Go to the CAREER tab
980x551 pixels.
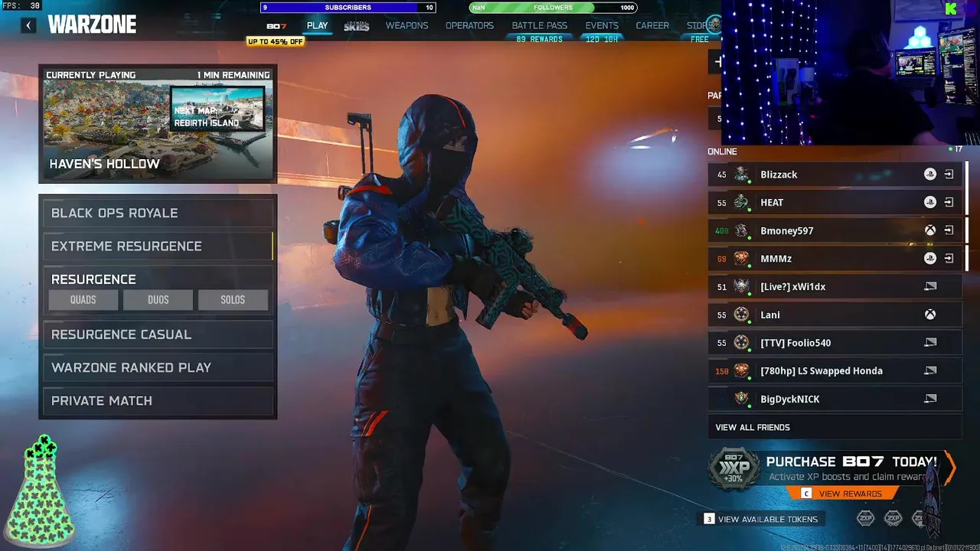[x=652, y=25]
